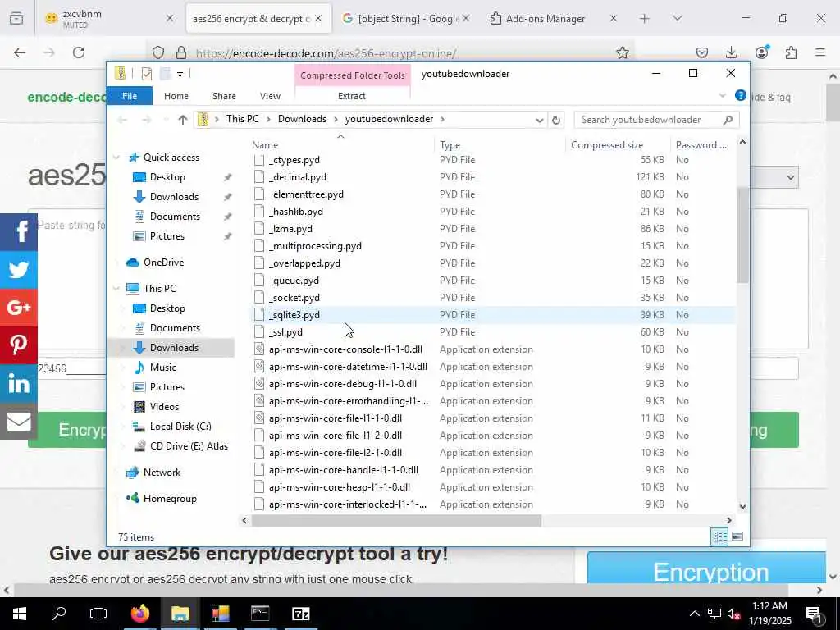Switch to large icons view layout
840x630 pixels.
point(737,536)
